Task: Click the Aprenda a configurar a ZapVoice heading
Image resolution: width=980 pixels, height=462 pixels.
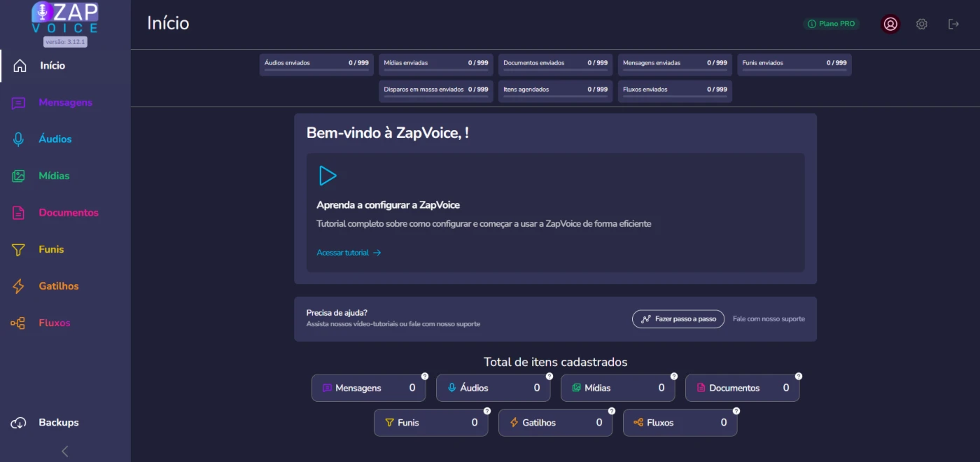Action: [x=388, y=205]
